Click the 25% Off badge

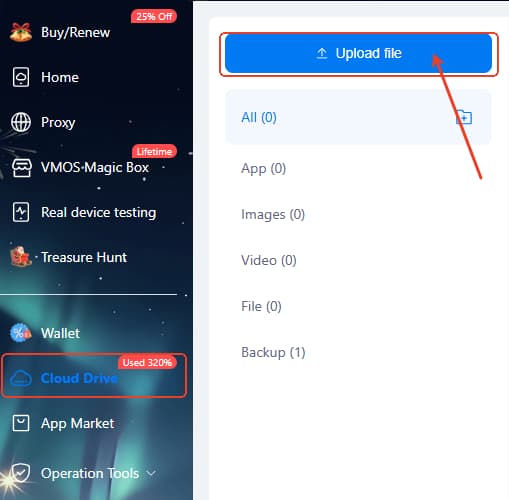pos(154,16)
